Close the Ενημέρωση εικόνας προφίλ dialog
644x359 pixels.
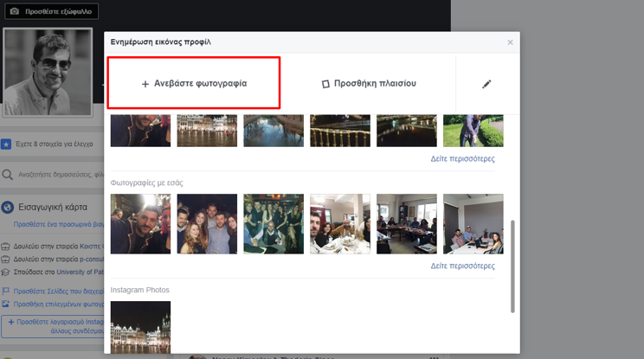510,42
